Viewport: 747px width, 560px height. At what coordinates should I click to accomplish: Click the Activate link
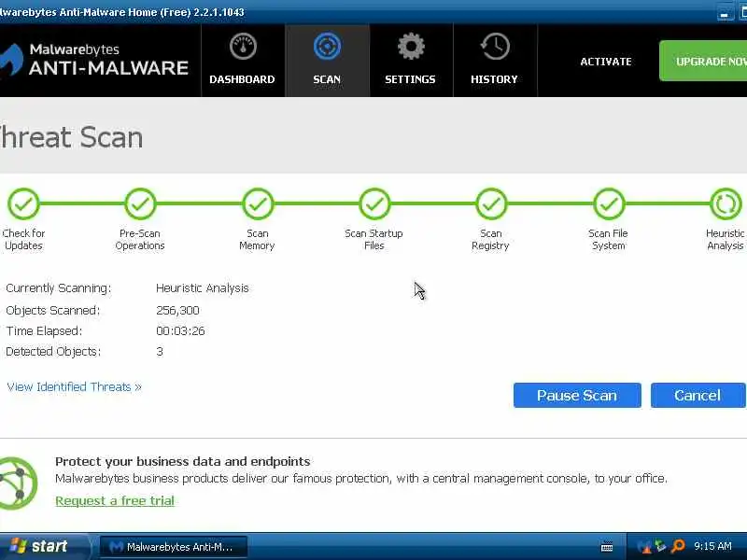(x=606, y=62)
